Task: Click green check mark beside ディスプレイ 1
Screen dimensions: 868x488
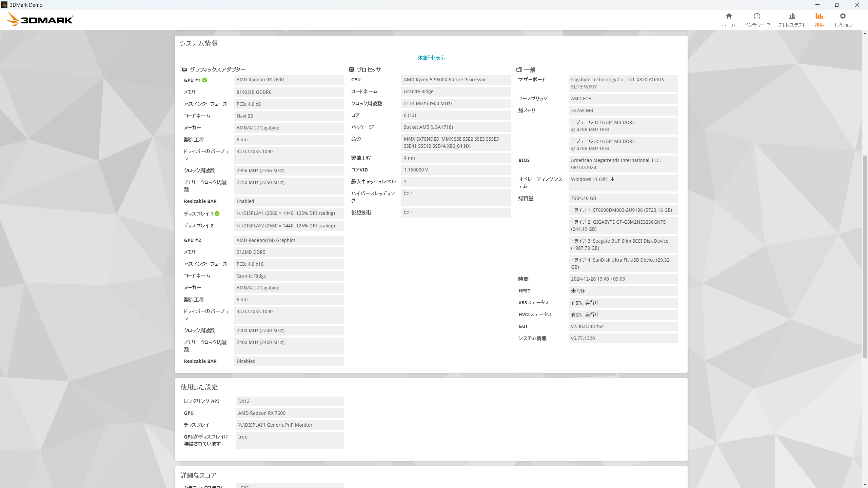Action: point(217,213)
